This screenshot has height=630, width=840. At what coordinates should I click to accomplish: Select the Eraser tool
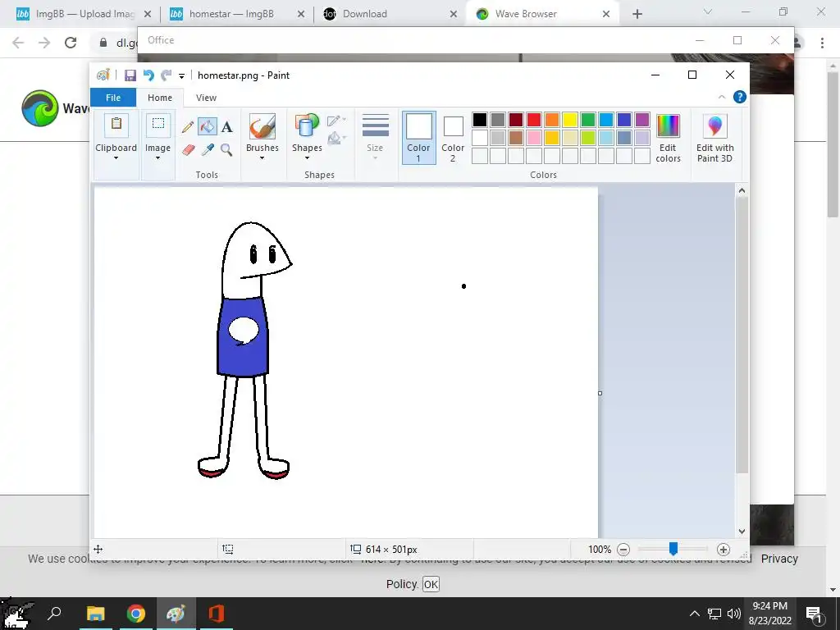coord(188,149)
